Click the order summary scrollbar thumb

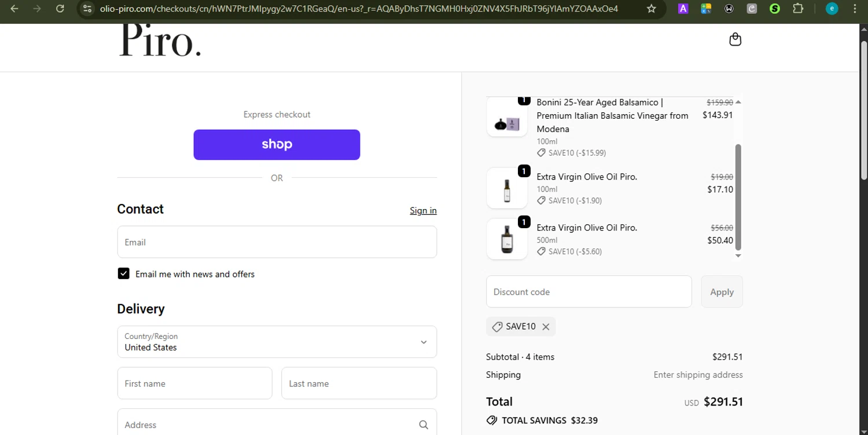[x=738, y=197]
